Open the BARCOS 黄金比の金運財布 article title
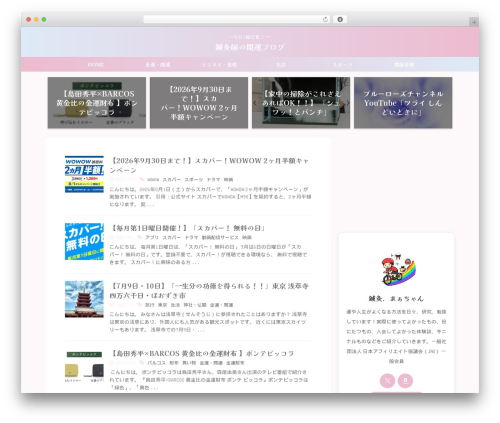Image resolution: width=500 pixels, height=423 pixels. tap(202, 353)
